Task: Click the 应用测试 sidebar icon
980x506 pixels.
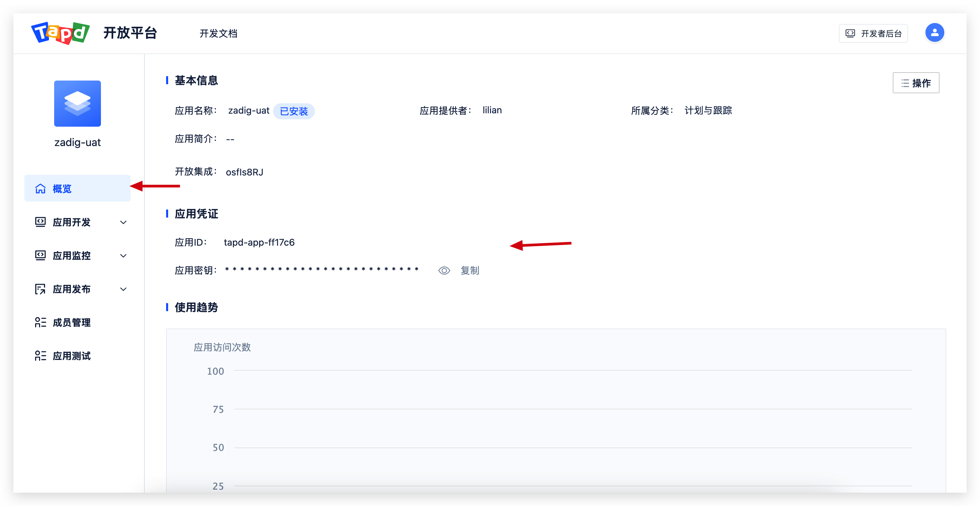Action: tap(40, 356)
